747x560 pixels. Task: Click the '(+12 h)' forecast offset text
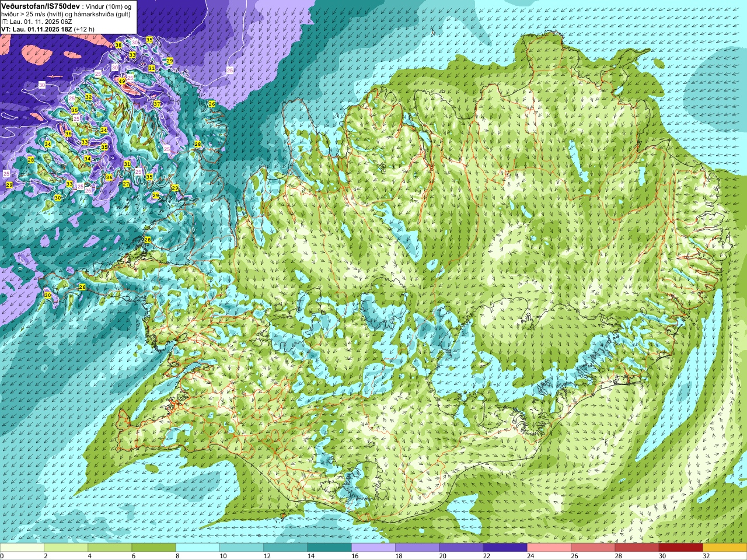pyautogui.click(x=84, y=29)
